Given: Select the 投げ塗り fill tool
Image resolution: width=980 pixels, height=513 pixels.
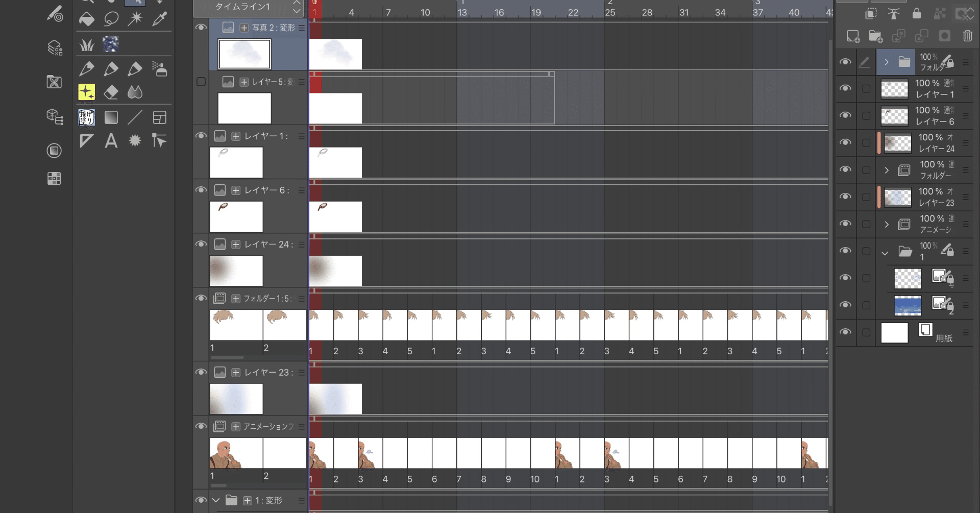Looking at the screenshot, I should [x=87, y=117].
